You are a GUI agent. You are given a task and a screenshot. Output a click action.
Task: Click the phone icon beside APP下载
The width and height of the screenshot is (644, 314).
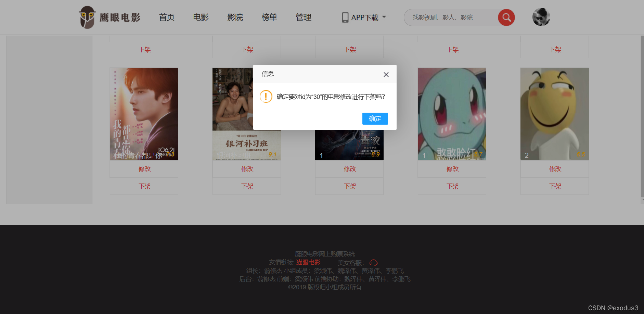coord(345,17)
